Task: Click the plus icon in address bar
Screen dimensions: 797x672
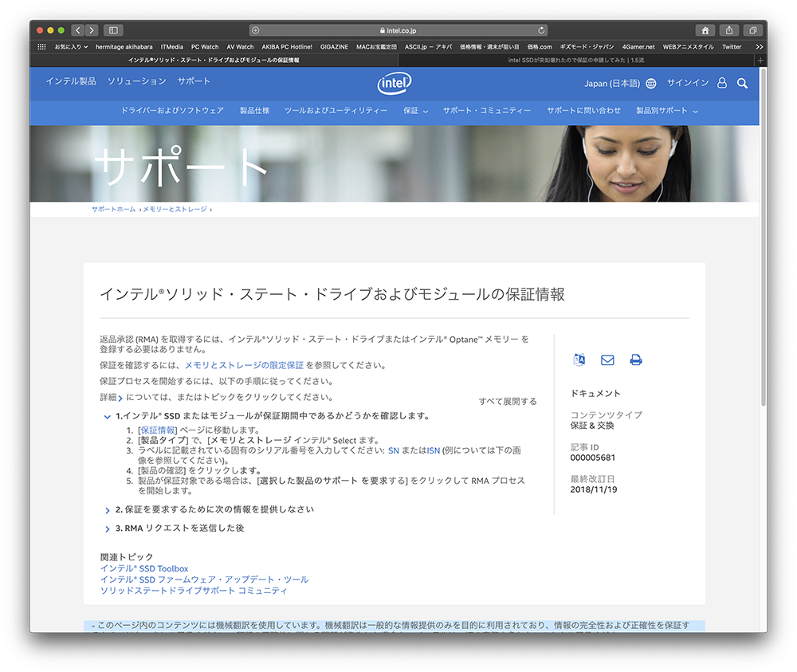Action: point(256,30)
